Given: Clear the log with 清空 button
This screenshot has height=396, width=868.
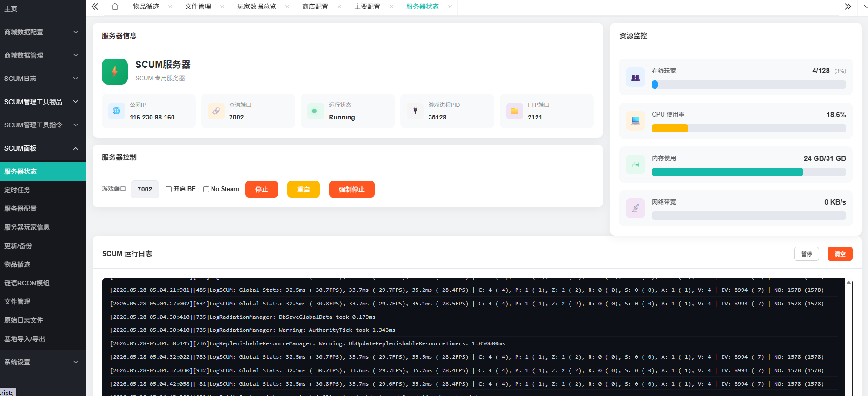Looking at the screenshot, I should coord(840,254).
